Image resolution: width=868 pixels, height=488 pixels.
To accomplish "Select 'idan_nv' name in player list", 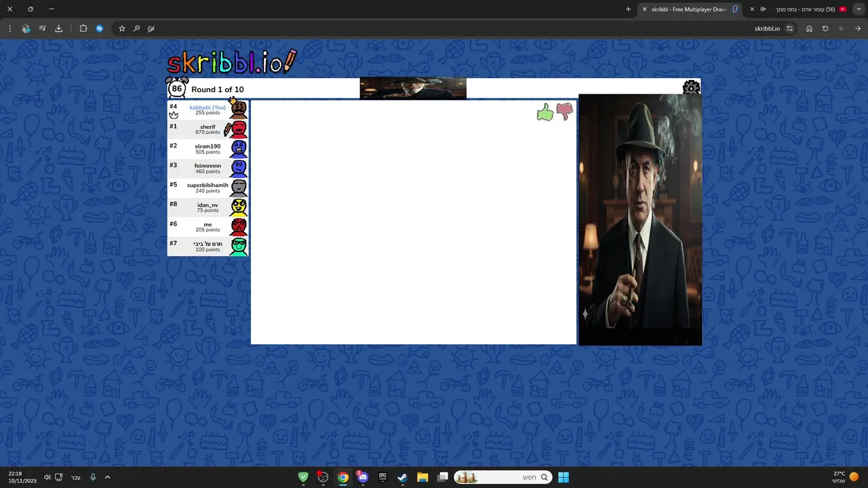I will [208, 205].
